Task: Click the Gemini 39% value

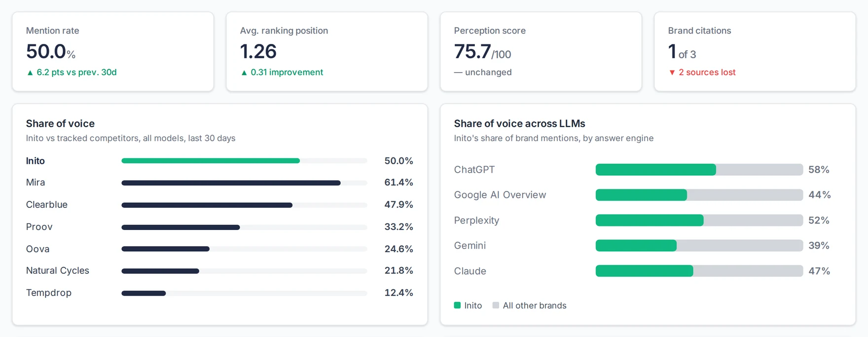Action: click(x=819, y=246)
